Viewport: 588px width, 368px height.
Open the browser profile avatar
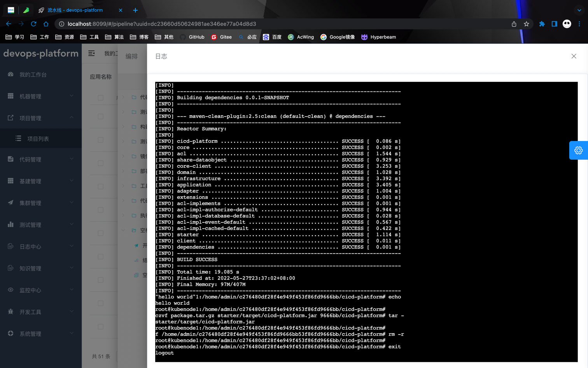pyautogui.click(x=567, y=24)
